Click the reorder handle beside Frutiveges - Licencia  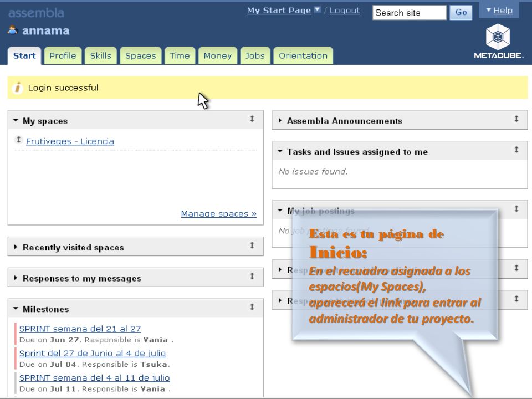[19, 140]
